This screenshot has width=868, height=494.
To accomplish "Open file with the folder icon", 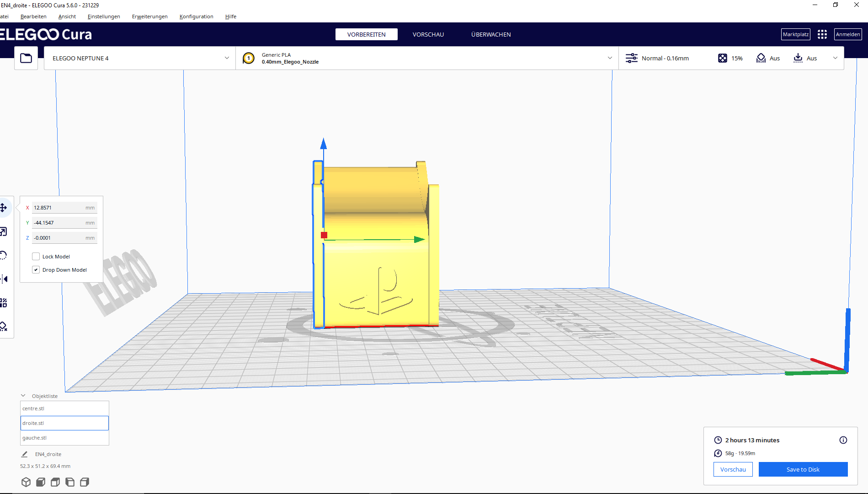I will pyautogui.click(x=26, y=58).
